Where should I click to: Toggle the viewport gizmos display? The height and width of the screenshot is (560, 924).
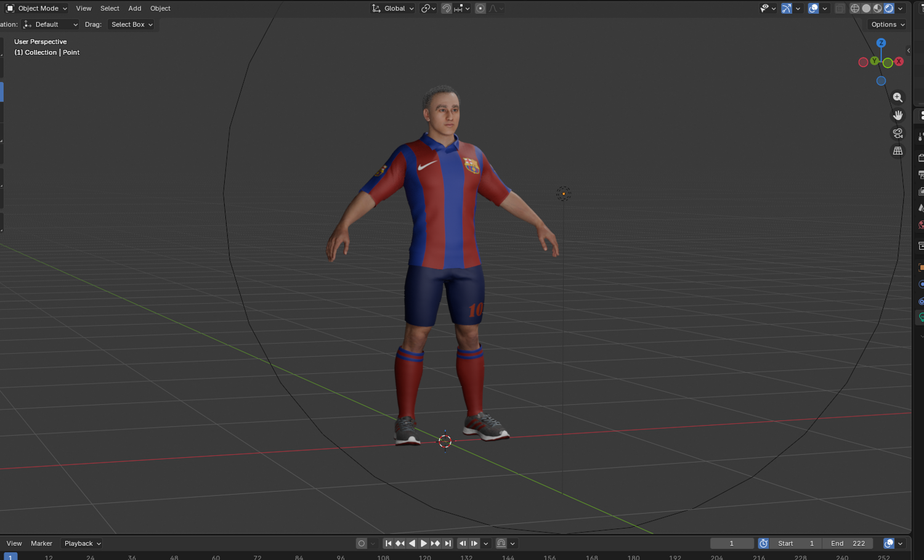[x=787, y=9]
